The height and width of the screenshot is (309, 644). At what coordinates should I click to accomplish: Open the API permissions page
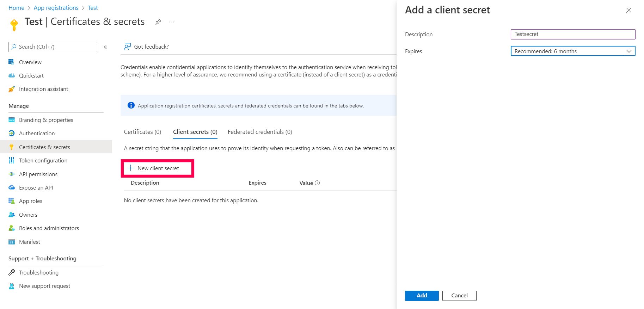38,174
